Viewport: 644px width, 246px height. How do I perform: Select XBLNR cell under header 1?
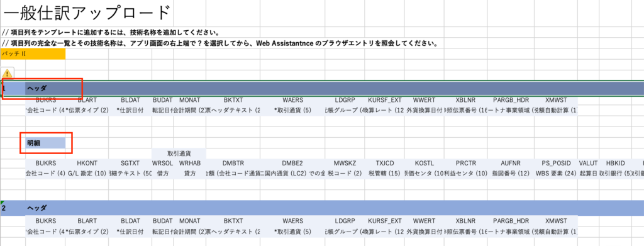[466, 100]
